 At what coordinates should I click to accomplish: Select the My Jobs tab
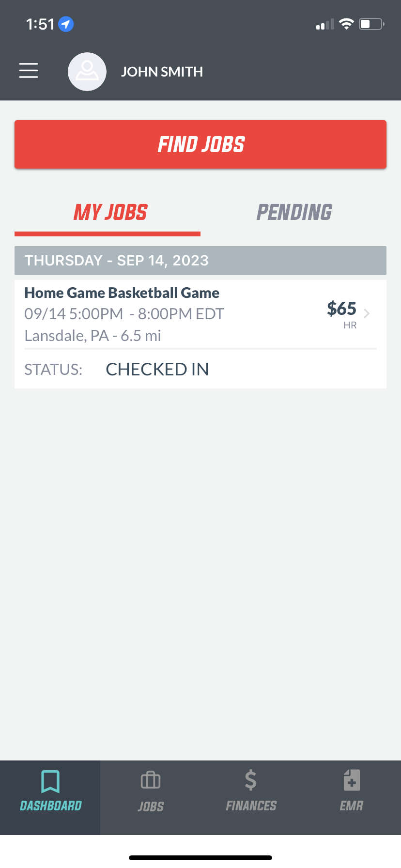tap(110, 212)
